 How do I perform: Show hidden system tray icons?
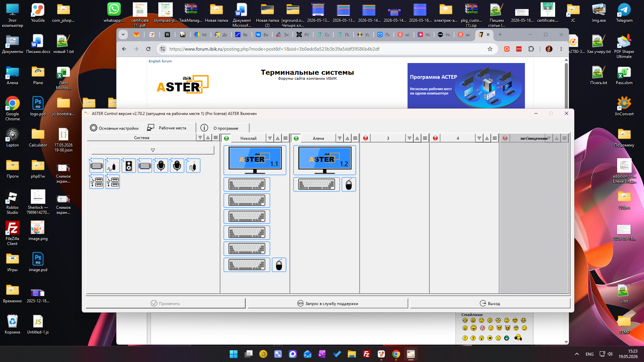point(577,354)
